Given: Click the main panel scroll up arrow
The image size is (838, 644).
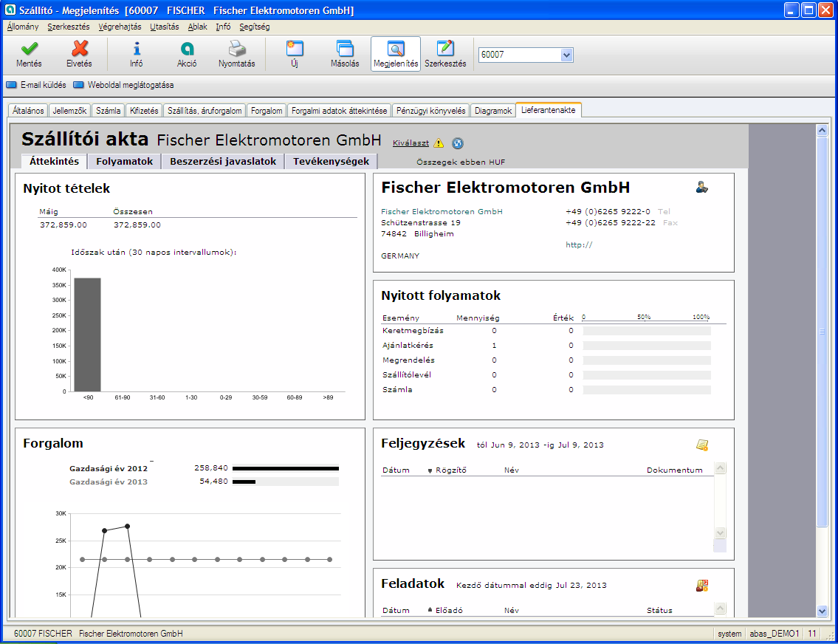Looking at the screenshot, I should [x=822, y=130].
